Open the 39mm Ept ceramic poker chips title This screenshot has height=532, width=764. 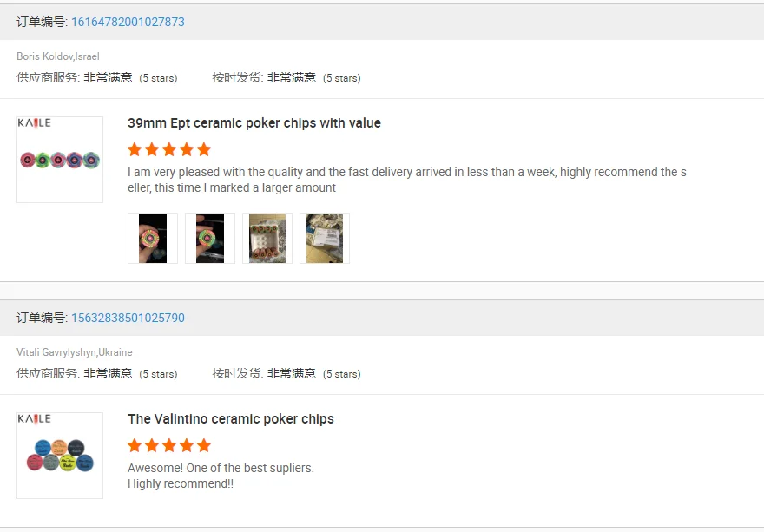254,123
